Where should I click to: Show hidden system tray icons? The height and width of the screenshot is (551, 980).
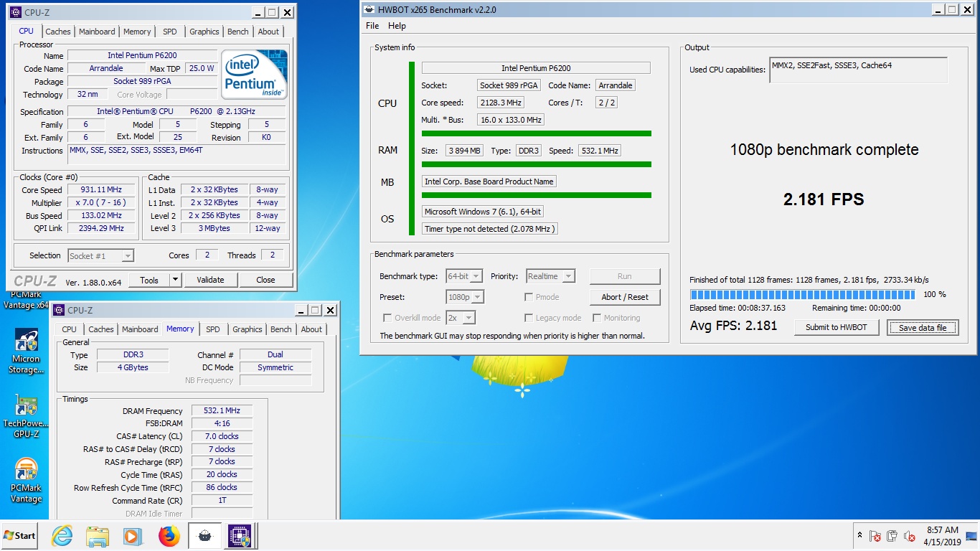(859, 535)
